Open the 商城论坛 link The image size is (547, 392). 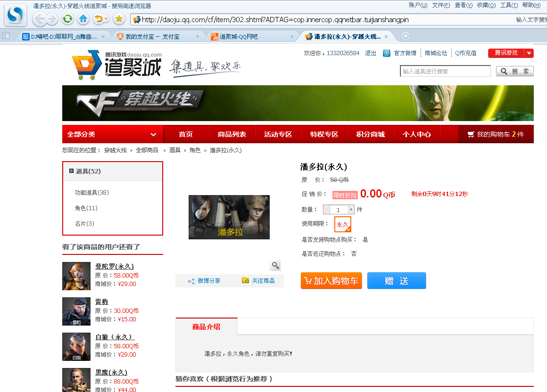tap(436, 53)
